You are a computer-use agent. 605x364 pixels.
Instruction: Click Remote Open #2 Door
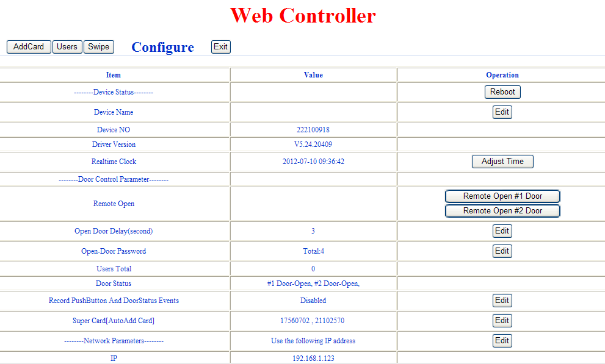tap(502, 210)
